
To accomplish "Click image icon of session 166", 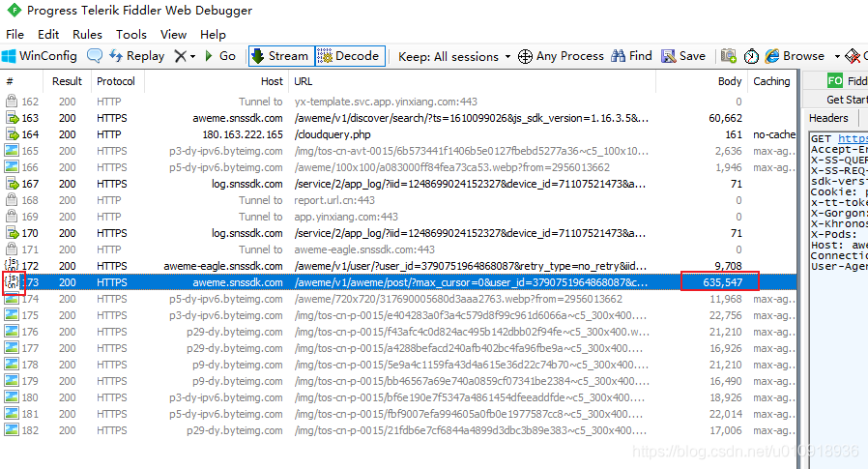I will click(x=11, y=167).
